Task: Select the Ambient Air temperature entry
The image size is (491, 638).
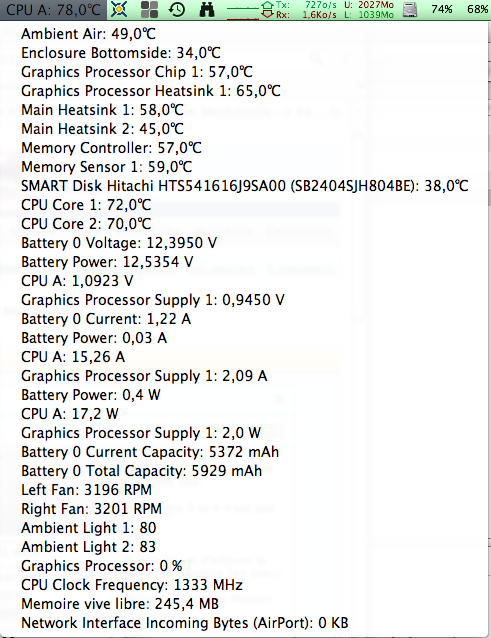Action: (88, 34)
